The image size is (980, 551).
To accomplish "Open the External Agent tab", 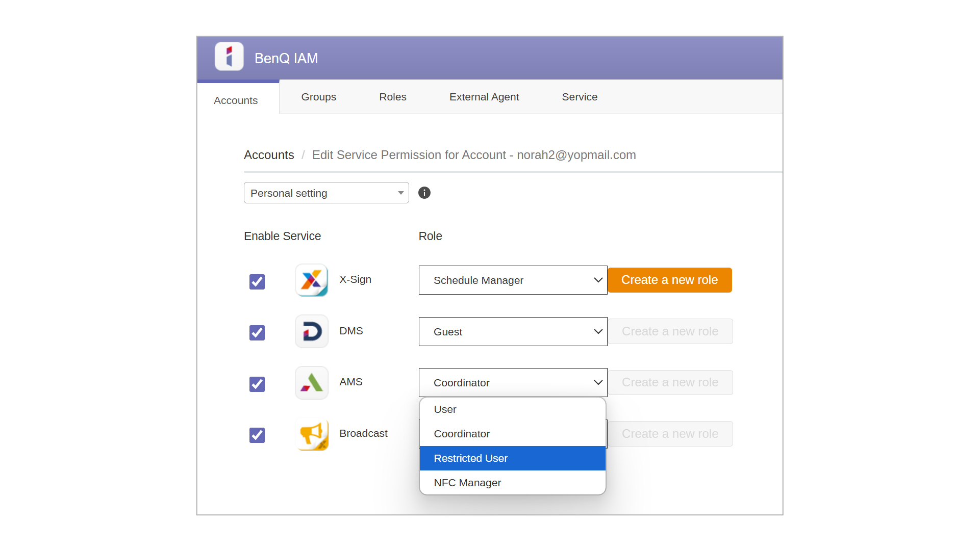I will [x=484, y=97].
